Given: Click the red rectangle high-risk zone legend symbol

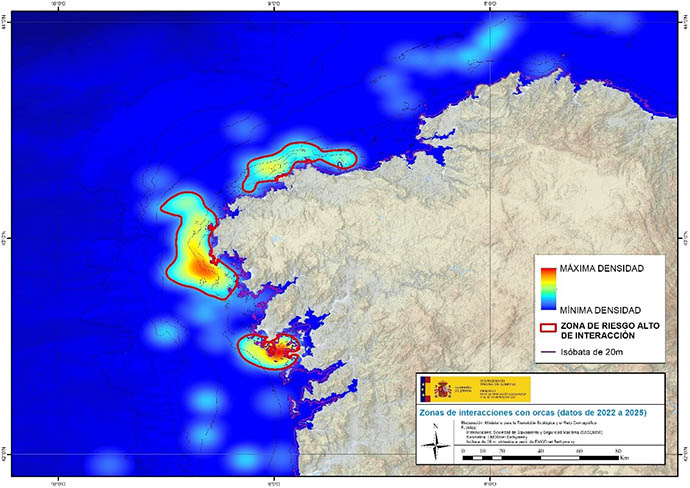Looking at the screenshot, I should 546,327.
